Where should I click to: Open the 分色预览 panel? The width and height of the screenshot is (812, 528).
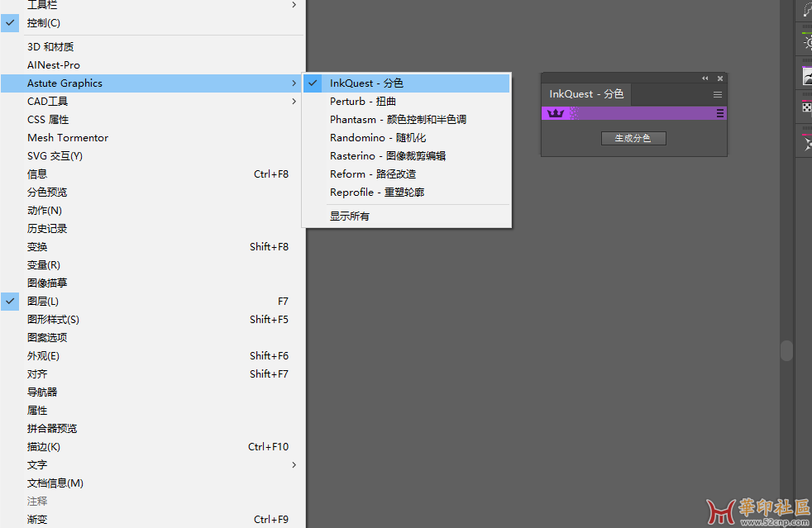pyautogui.click(x=152, y=192)
